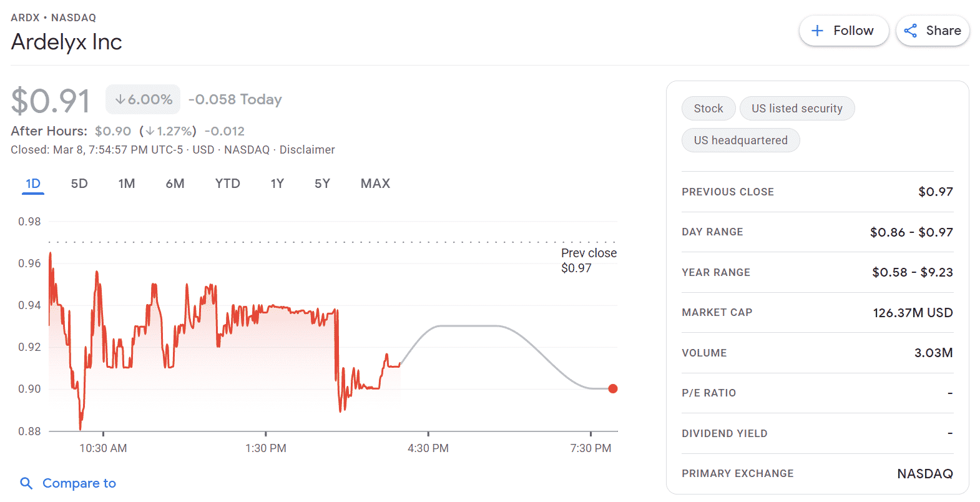Viewport: 980px width, 502px height.
Task: Click the share network icon
Action: point(911,31)
